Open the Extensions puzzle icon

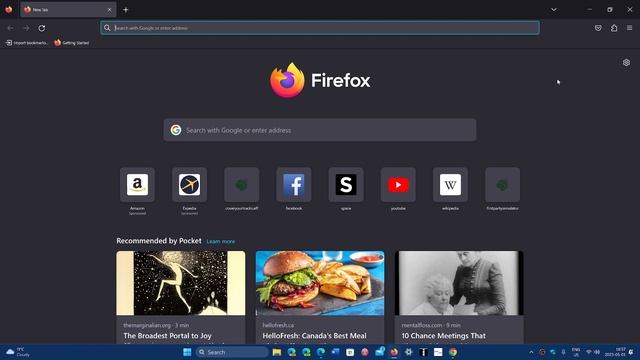coord(614,28)
